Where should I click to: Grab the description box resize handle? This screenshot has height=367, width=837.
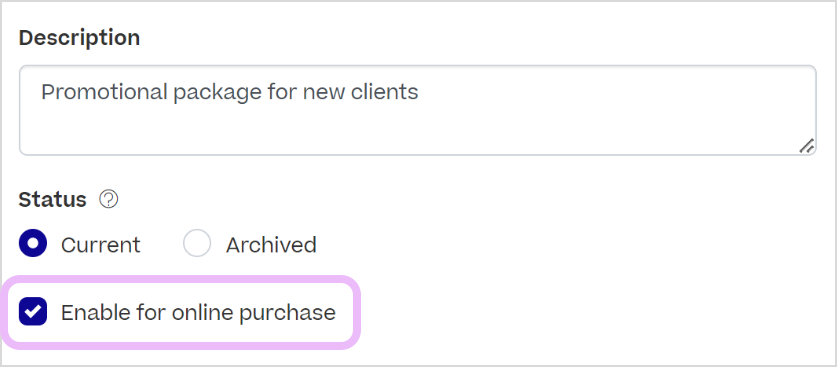[807, 146]
